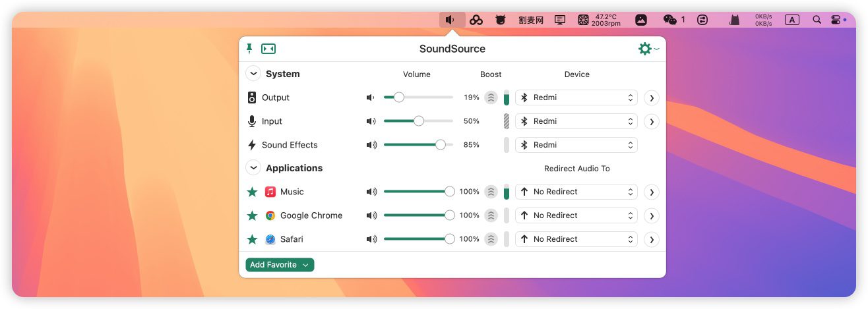Open Spotlight search in menu bar

tap(817, 20)
